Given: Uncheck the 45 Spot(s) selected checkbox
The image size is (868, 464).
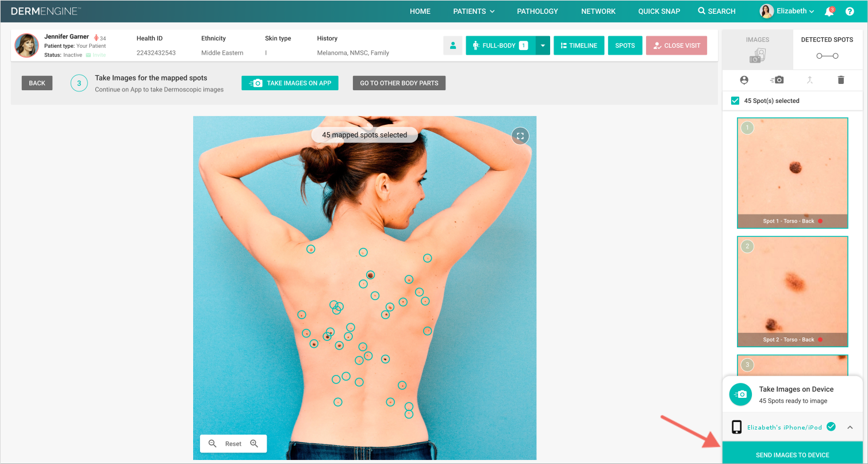Looking at the screenshot, I should coord(735,101).
